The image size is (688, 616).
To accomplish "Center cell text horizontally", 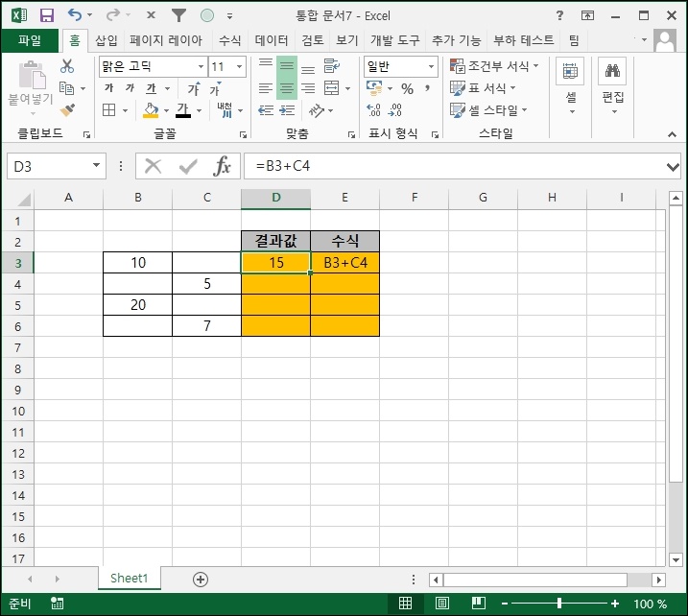I will [x=287, y=88].
